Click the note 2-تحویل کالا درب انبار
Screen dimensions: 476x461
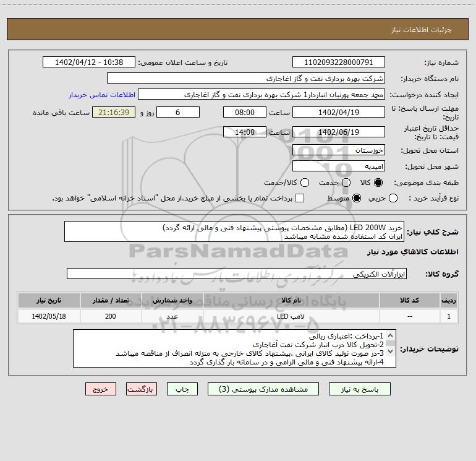click(x=318, y=345)
